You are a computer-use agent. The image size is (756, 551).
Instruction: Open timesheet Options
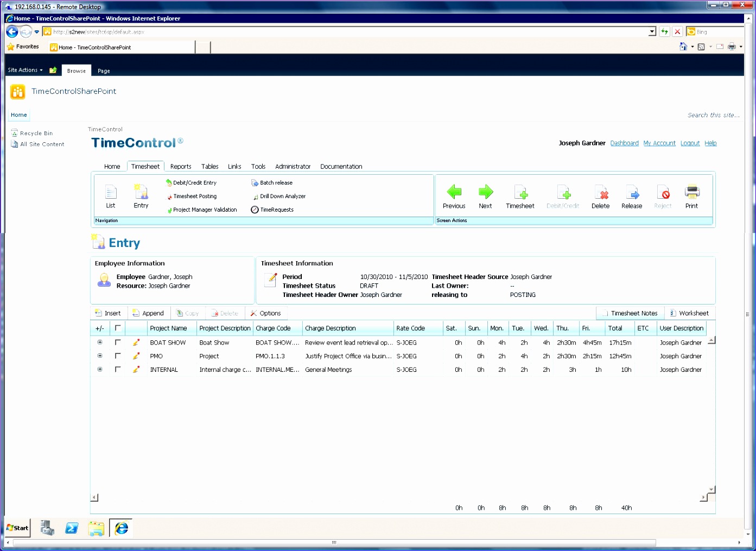click(x=265, y=313)
